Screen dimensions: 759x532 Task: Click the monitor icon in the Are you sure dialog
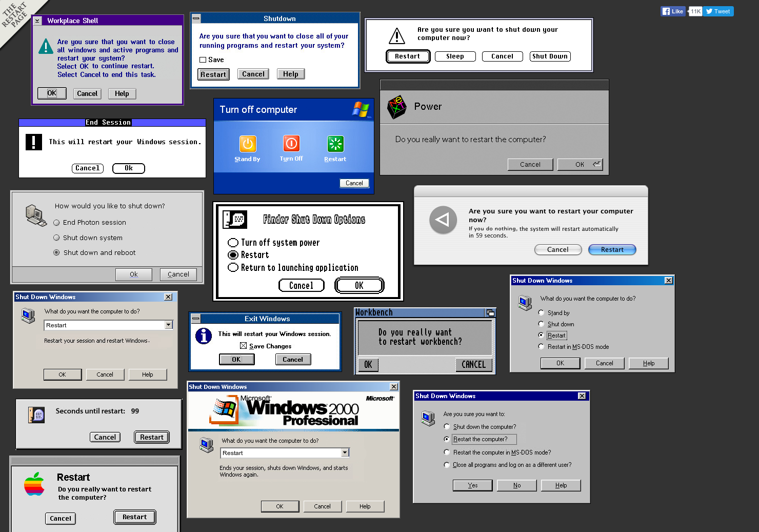pyautogui.click(x=428, y=418)
